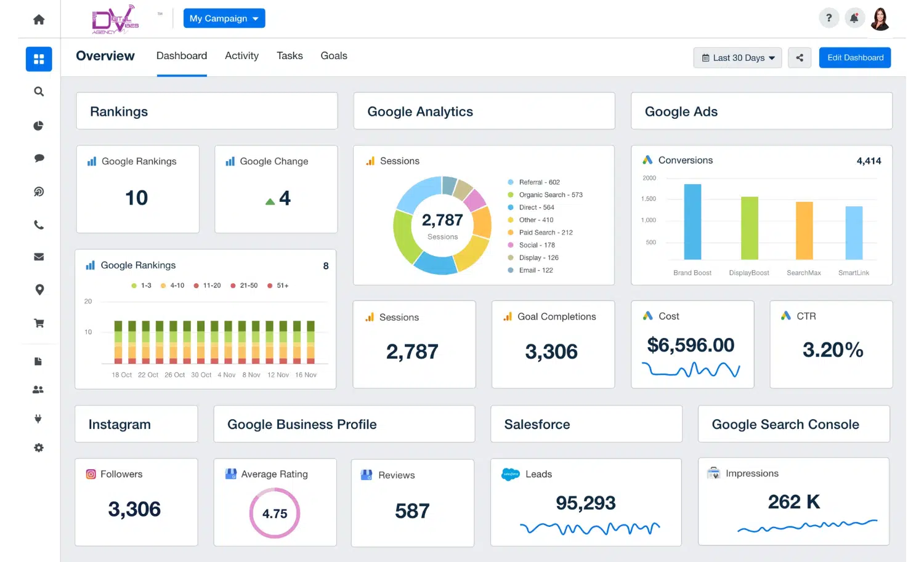Click the Leads 95,293 sparkline

coord(590,528)
